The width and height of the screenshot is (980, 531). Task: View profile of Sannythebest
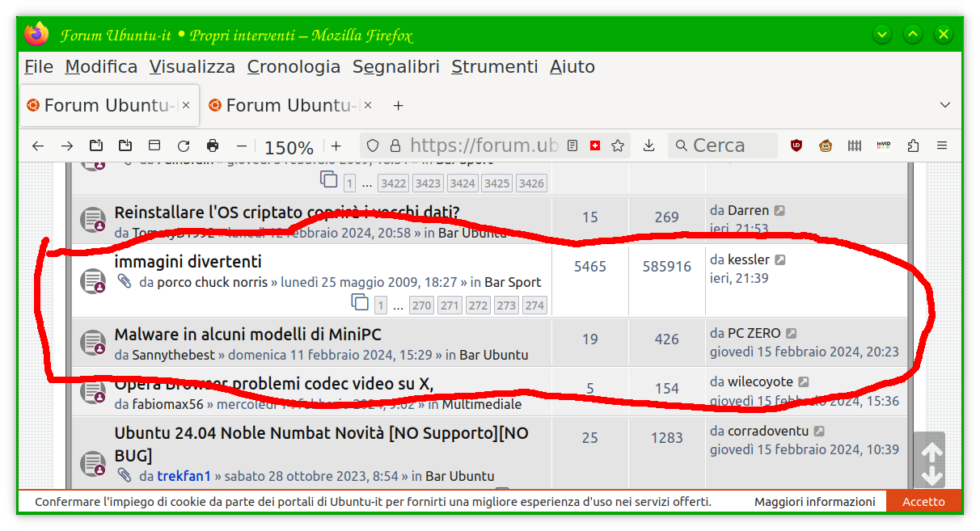coord(174,355)
